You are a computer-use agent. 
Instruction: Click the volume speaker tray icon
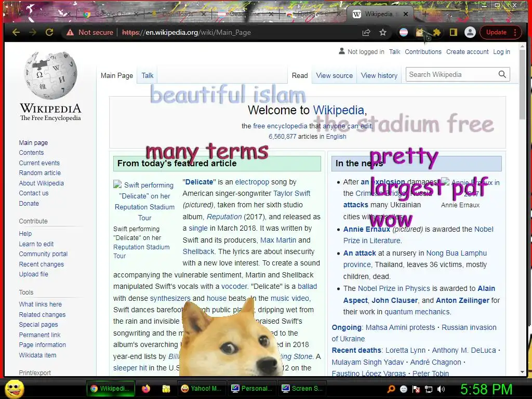441,389
